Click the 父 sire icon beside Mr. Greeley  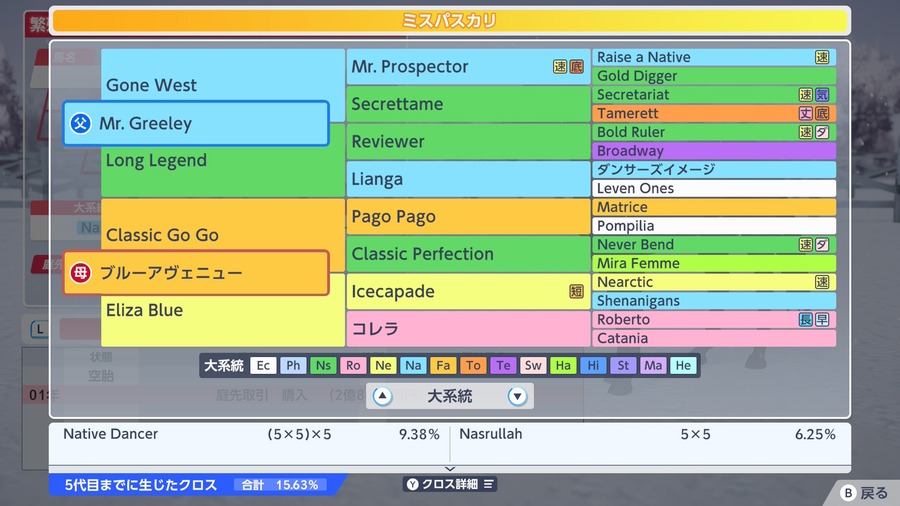click(81, 123)
